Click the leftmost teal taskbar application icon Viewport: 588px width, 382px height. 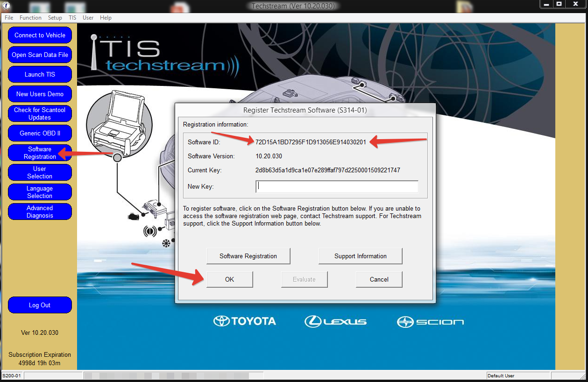coord(39,6)
